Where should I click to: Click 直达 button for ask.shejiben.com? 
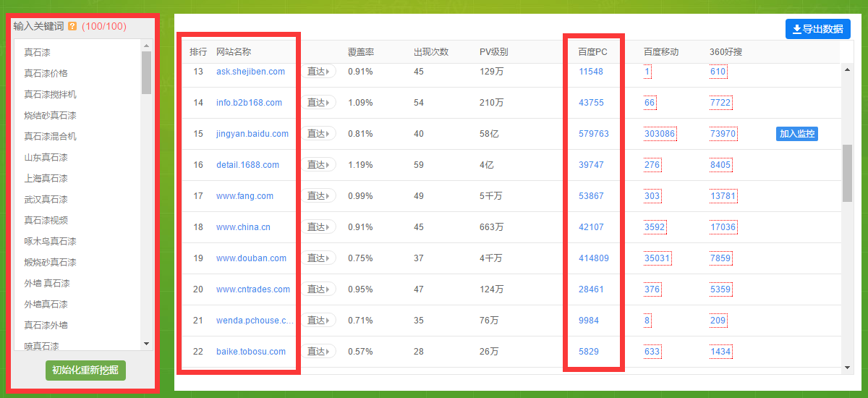click(318, 72)
